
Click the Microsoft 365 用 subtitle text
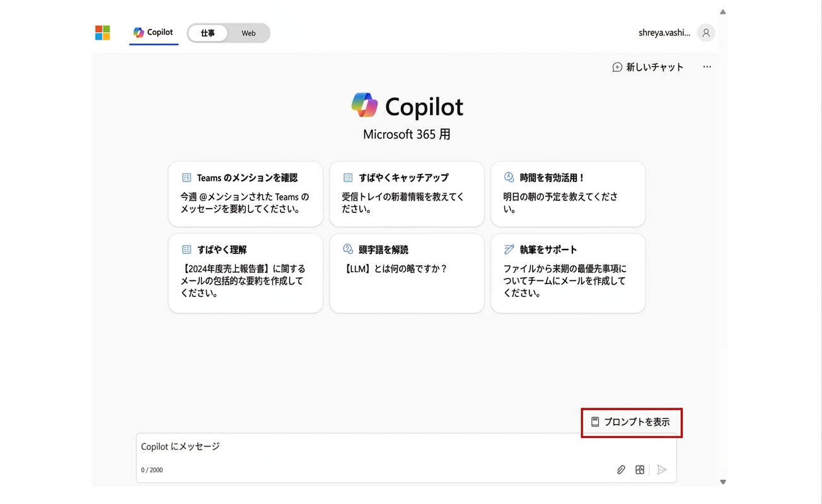[407, 134]
